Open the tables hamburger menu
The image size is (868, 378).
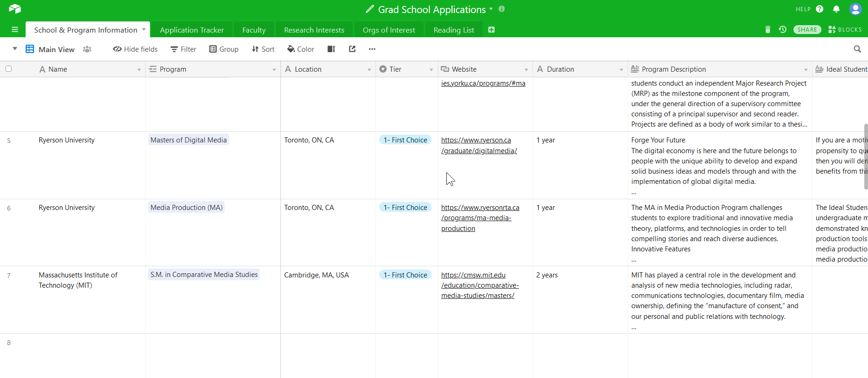15,30
